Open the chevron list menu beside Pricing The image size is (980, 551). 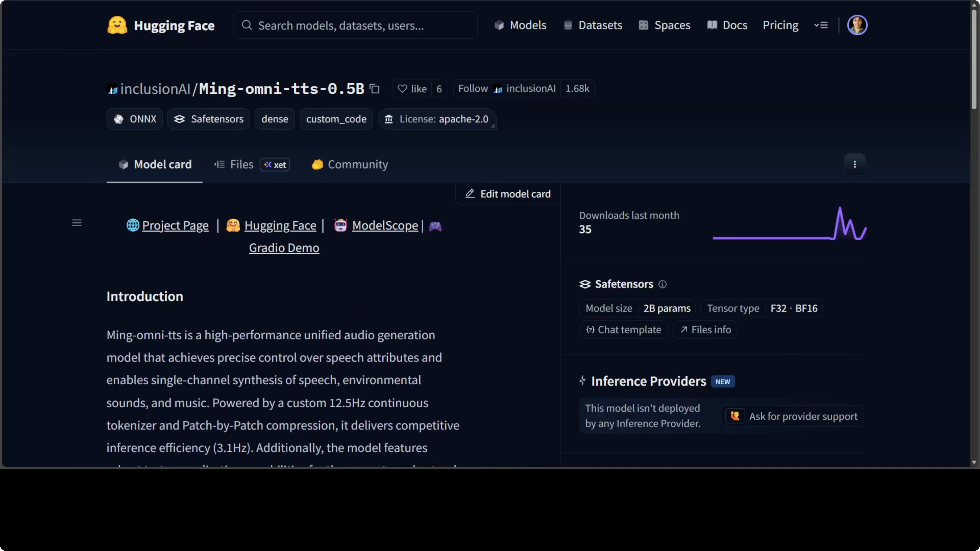821,25
